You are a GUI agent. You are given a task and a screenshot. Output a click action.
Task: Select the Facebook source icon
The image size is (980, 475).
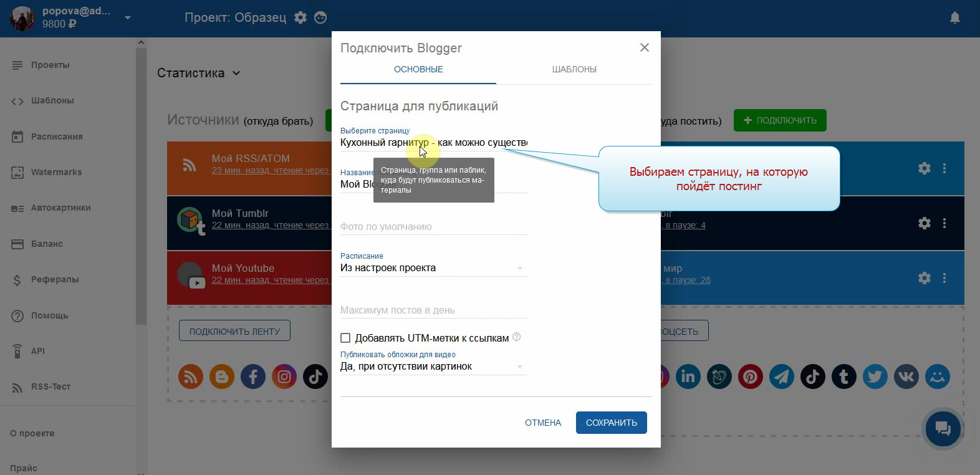tap(253, 377)
